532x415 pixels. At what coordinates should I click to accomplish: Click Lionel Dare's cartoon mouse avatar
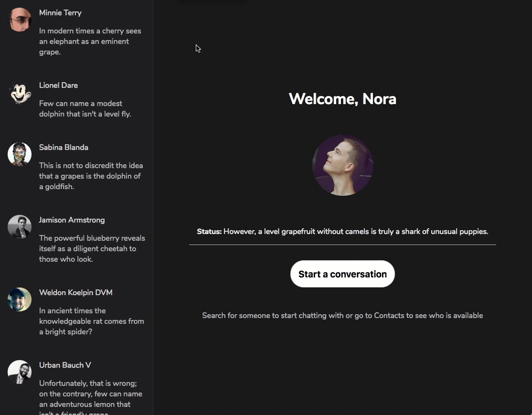20,93
